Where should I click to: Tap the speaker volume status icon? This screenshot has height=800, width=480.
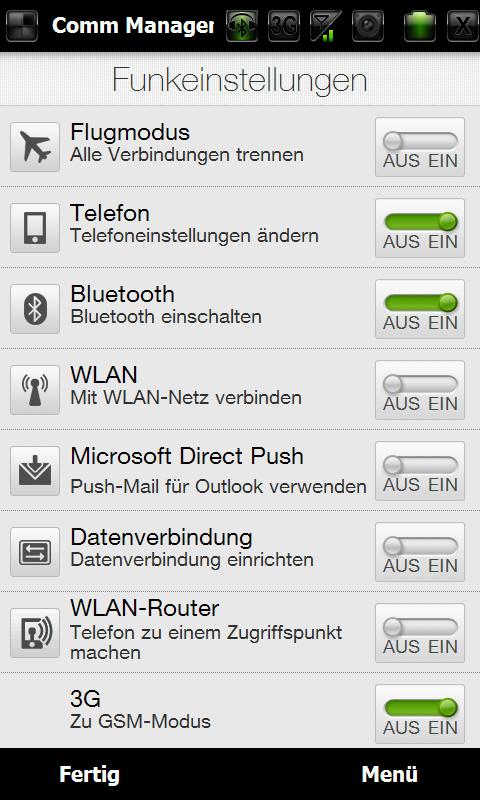368,26
